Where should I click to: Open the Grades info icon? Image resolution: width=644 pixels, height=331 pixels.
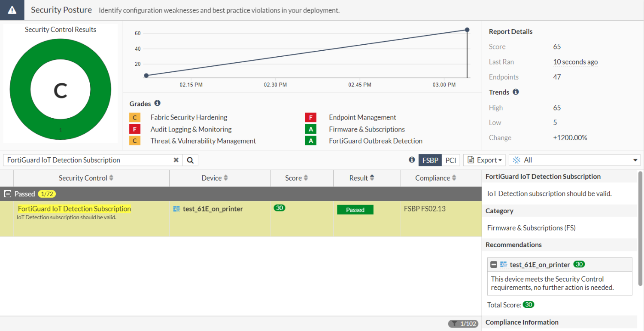click(x=157, y=103)
